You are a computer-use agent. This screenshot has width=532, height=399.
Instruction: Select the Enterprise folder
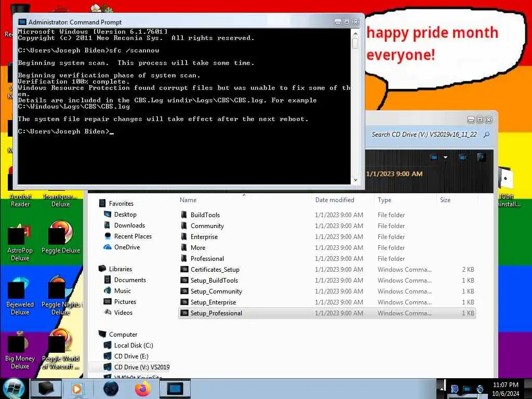tap(327, 236)
